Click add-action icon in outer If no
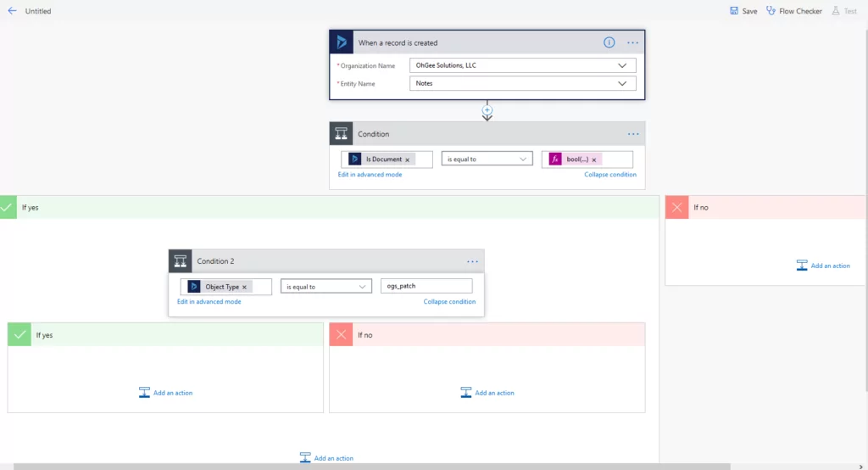 802,266
